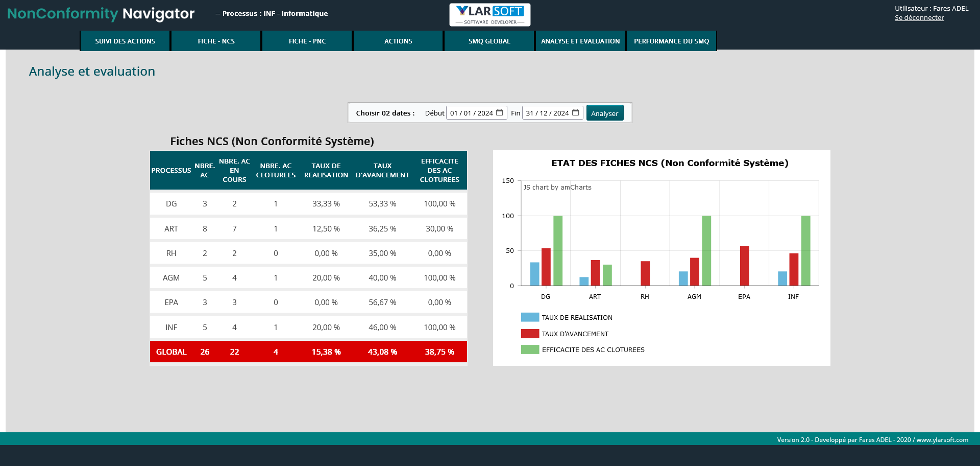Click the Fiches NCS section heading
The width and height of the screenshot is (980, 466).
click(x=272, y=141)
